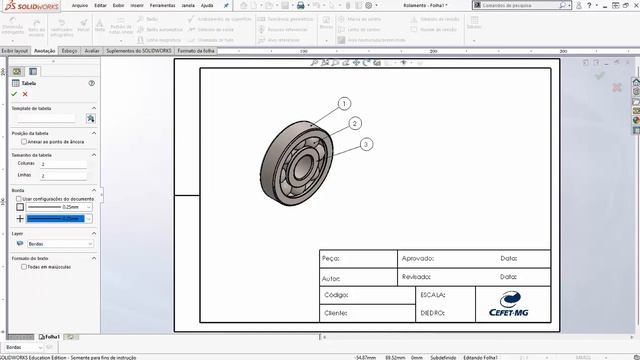The width and height of the screenshot is (640, 360).
Task: Select the Nota annotation tool
Action: pyautogui.click(x=100, y=25)
